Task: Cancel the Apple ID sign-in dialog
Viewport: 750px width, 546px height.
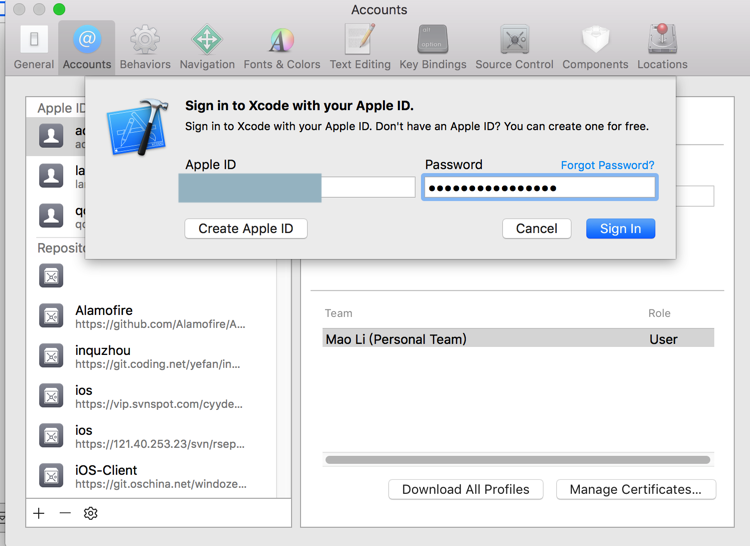Action: coord(537,229)
